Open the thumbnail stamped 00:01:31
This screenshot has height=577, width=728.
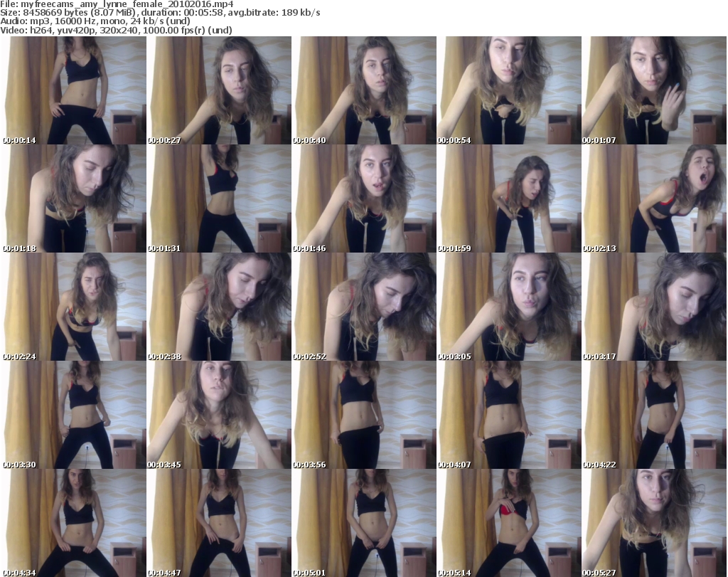pyautogui.click(x=219, y=198)
